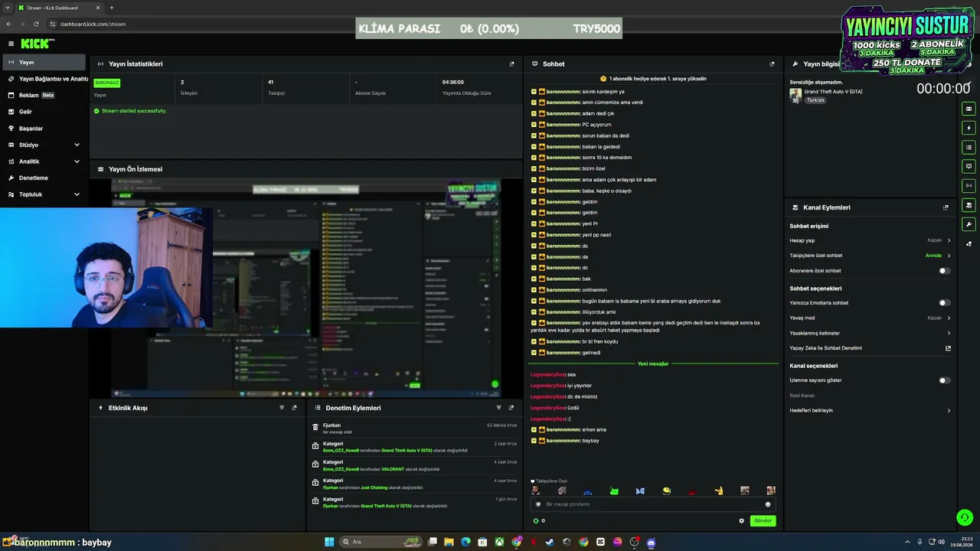Reload the browser page
The width and height of the screenshot is (980, 551).
(x=36, y=24)
